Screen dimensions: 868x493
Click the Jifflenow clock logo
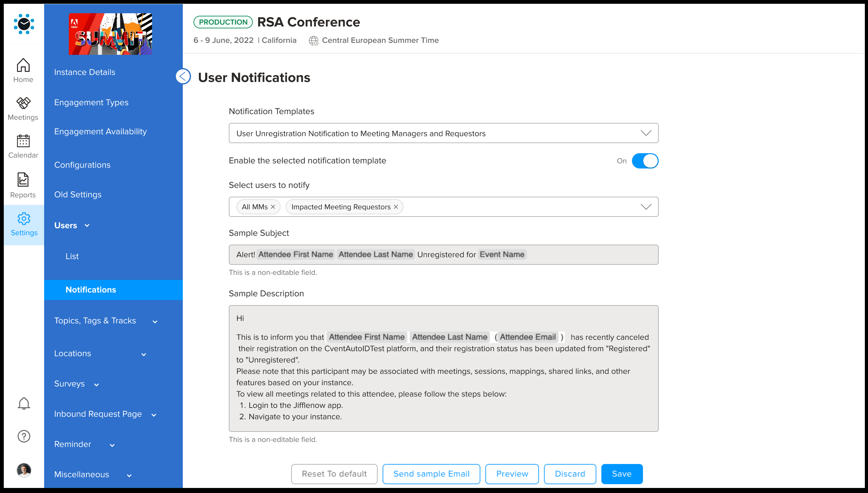click(x=24, y=24)
